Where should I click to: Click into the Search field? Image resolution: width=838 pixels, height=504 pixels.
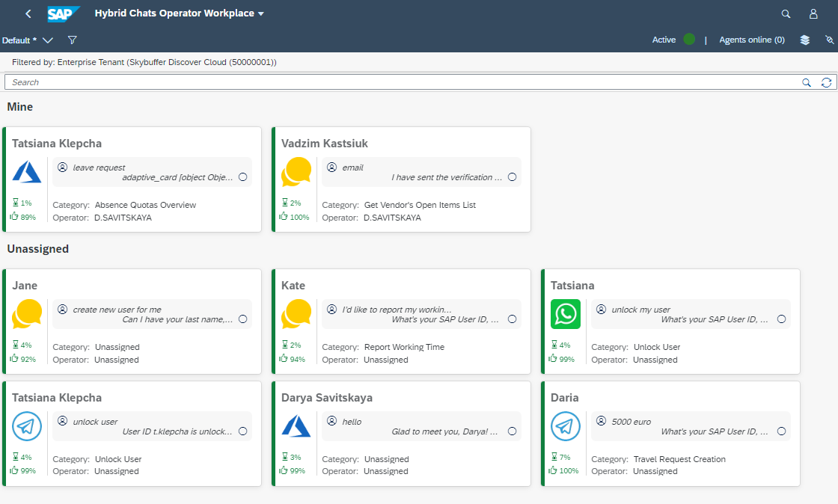click(x=397, y=82)
